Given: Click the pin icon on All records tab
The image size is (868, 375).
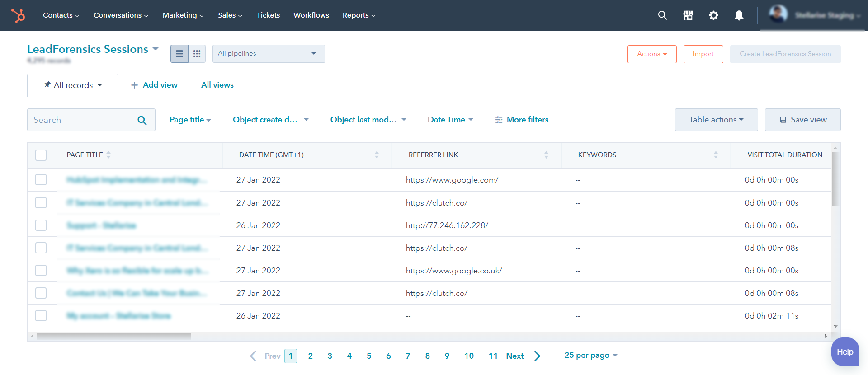Looking at the screenshot, I should tap(47, 84).
